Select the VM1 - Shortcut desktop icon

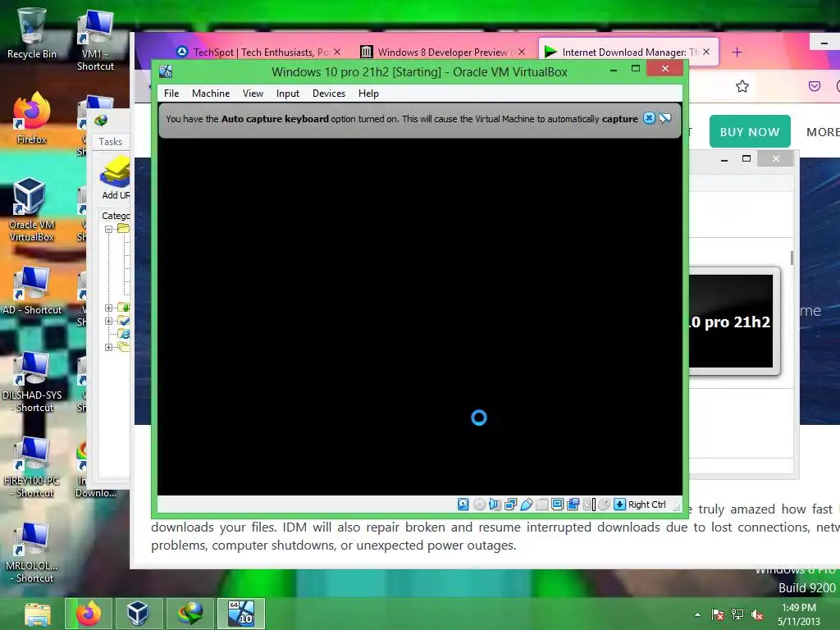95,40
